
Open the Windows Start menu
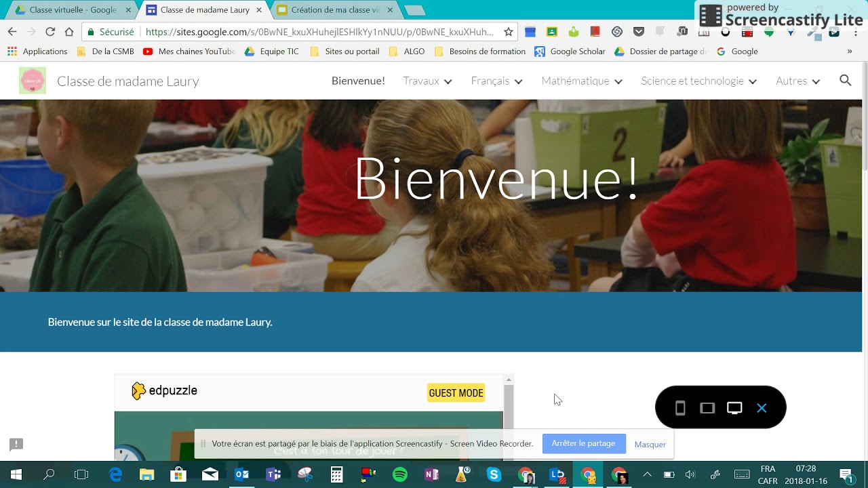[x=16, y=474]
